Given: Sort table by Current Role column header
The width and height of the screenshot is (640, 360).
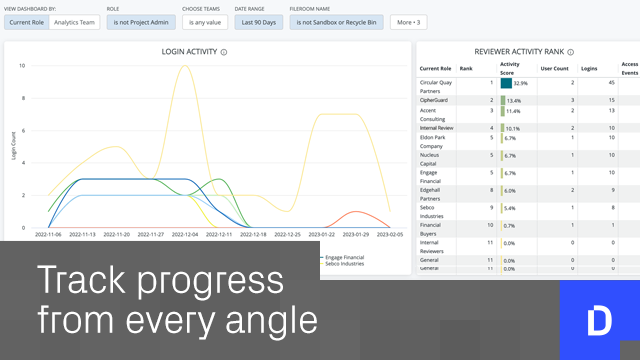Looking at the screenshot, I should tap(436, 69).
